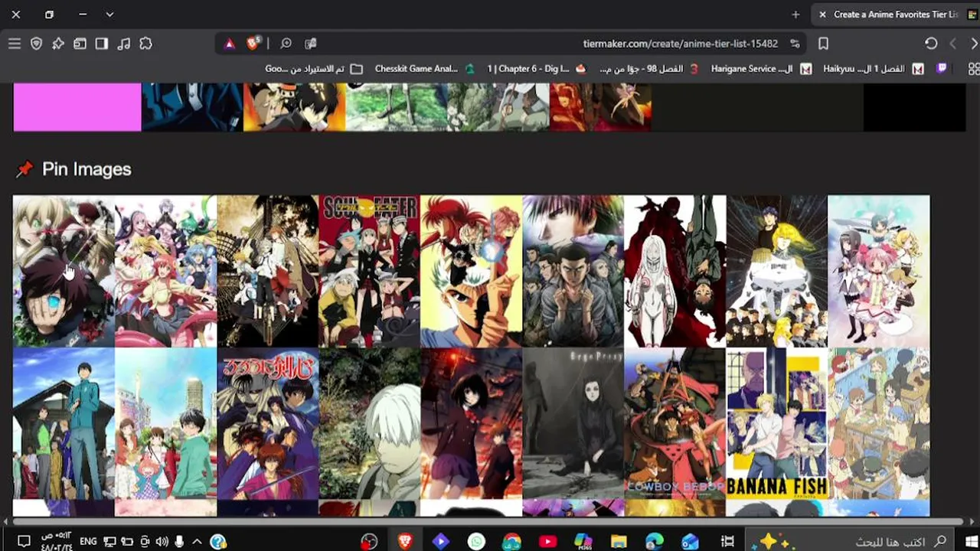Click the Brave VPN shield icon in toolbar

pos(36,44)
